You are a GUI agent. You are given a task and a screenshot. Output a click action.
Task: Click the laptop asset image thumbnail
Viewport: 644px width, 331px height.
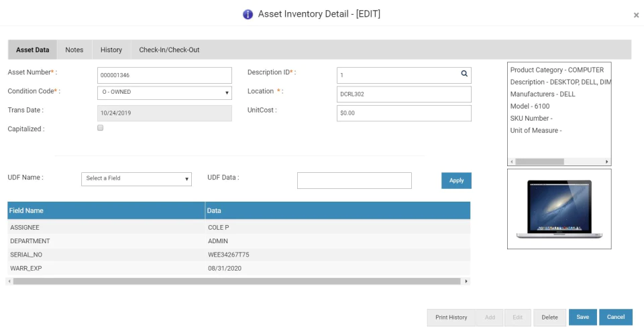(559, 209)
